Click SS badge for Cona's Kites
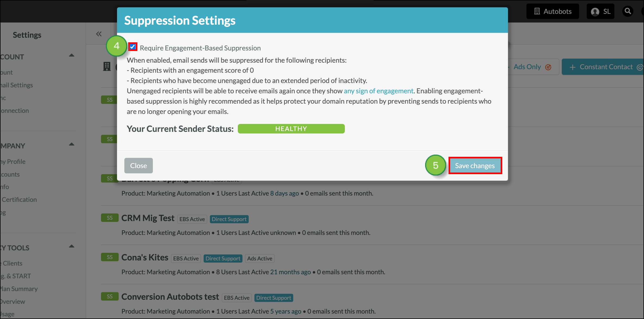The image size is (644, 319). pyautogui.click(x=110, y=257)
